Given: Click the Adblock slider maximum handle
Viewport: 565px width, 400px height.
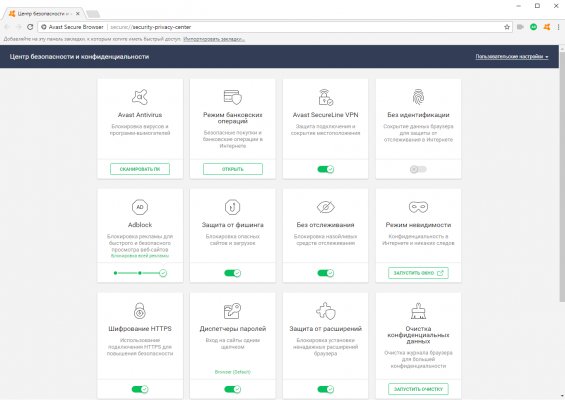Looking at the screenshot, I should 163,273.
